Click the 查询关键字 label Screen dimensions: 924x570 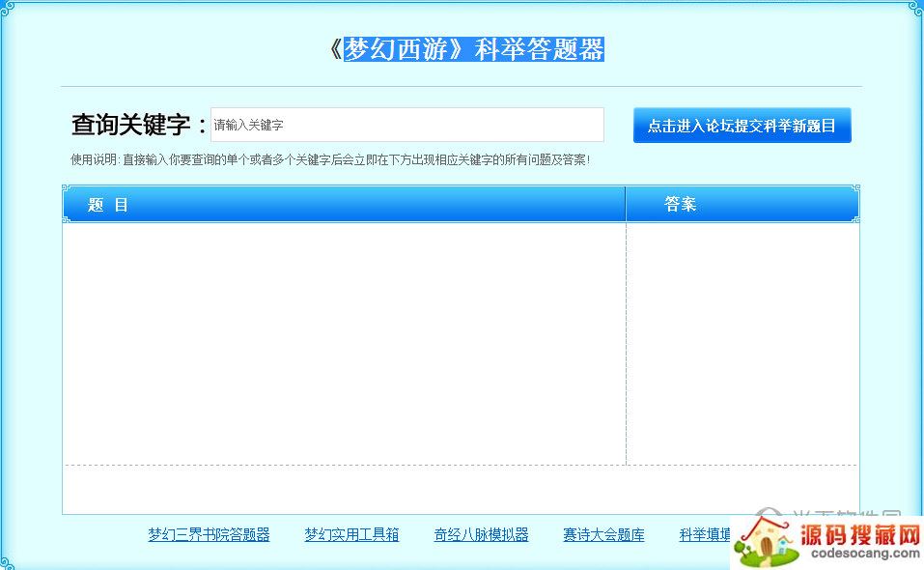pyautogui.click(x=139, y=125)
